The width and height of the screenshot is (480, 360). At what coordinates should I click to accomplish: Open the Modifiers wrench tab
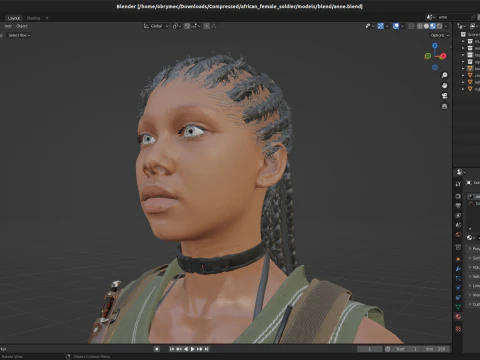[x=458, y=269]
